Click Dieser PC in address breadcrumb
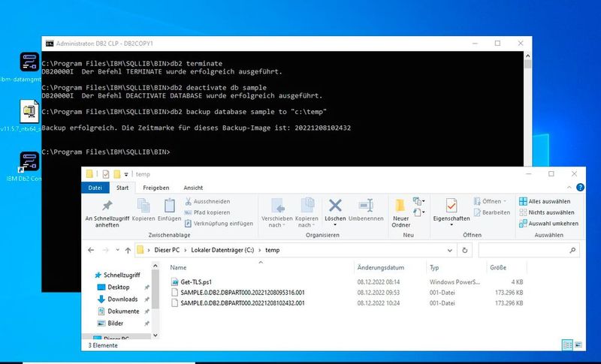601x364 pixels. tap(167, 250)
